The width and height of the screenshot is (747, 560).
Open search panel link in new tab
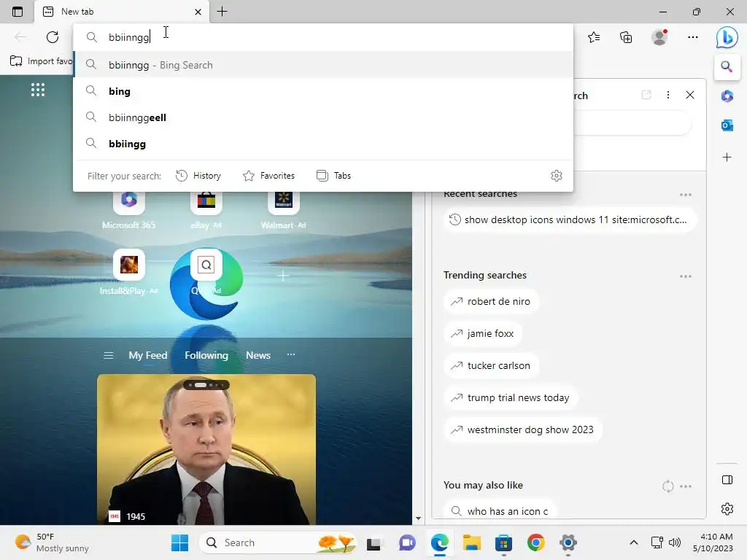click(646, 95)
